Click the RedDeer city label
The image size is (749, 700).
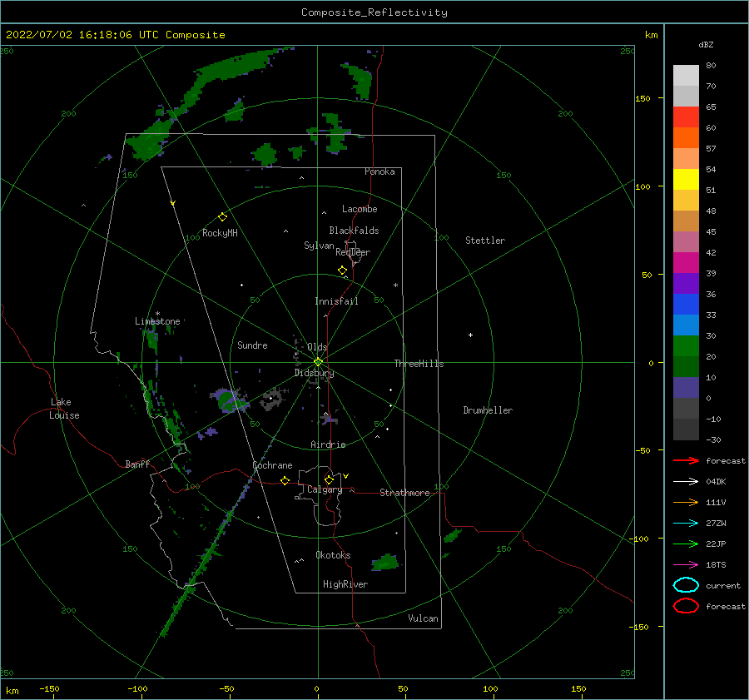(353, 252)
